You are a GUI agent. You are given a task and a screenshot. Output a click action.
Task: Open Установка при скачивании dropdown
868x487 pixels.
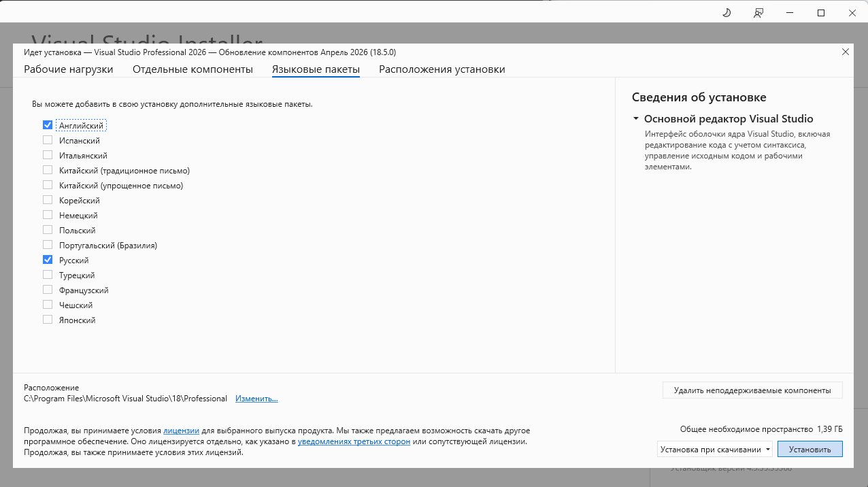[x=715, y=449]
